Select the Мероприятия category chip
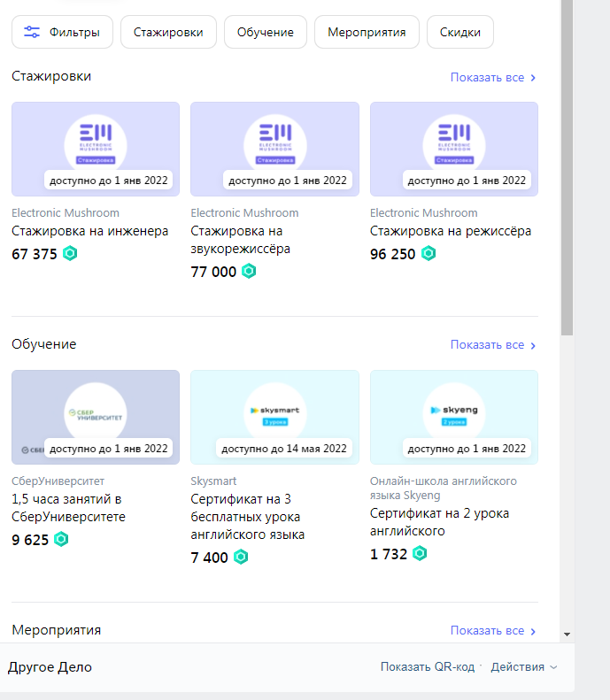This screenshot has width=610, height=700. tap(367, 32)
